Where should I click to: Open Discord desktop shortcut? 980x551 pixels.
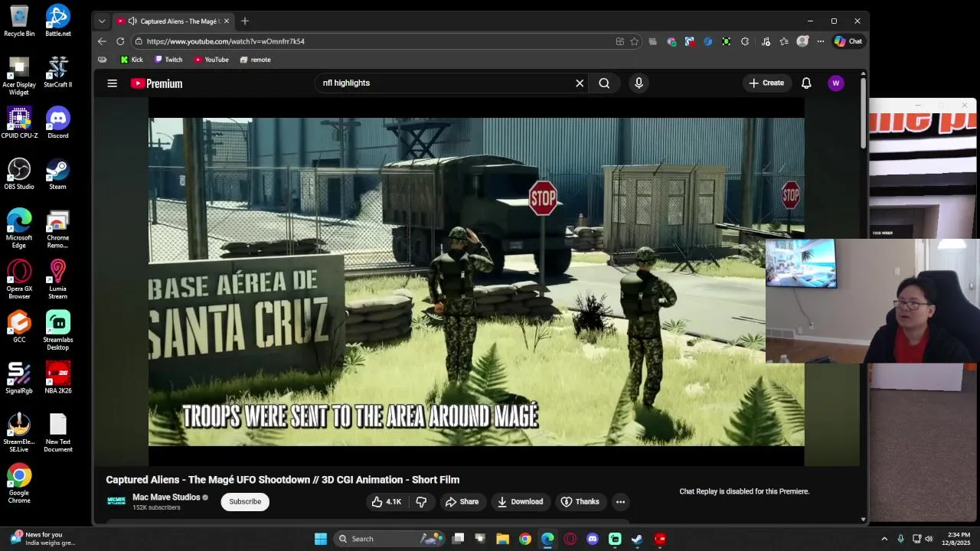point(58,122)
